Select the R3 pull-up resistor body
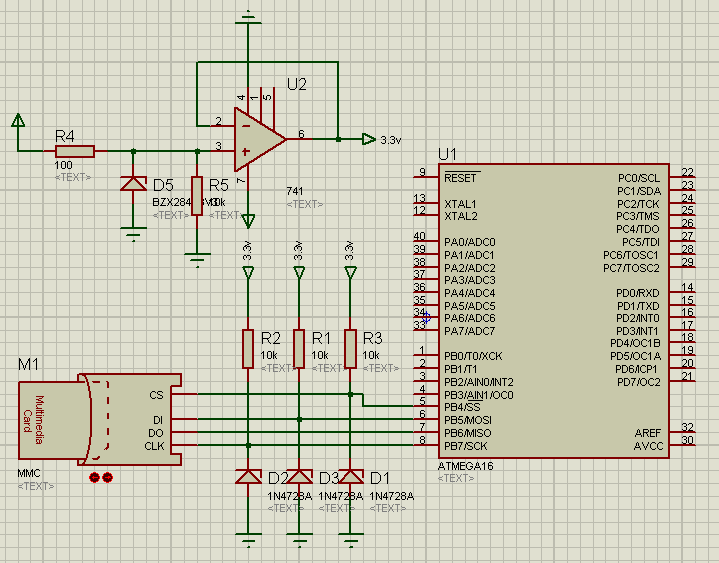The width and height of the screenshot is (719, 563). click(350, 348)
